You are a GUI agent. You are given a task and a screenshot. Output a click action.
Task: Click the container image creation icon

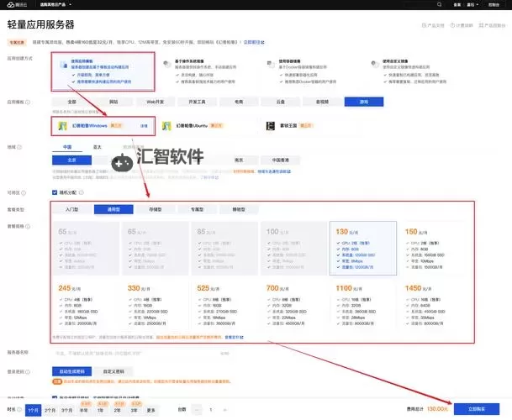pyautogui.click(x=271, y=64)
